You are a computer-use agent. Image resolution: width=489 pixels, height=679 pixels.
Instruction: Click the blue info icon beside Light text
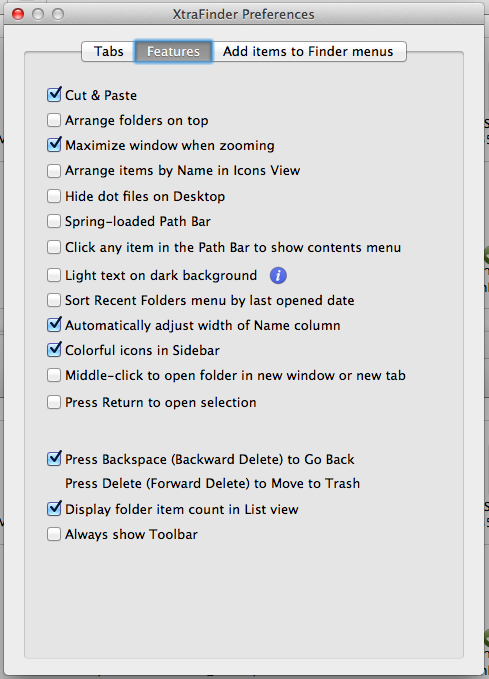pyautogui.click(x=278, y=275)
